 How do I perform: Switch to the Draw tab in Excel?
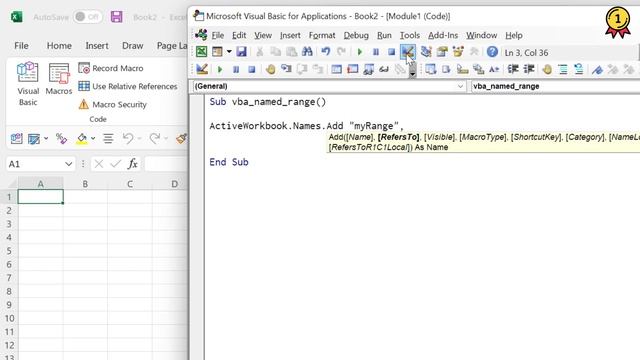[x=133, y=46]
